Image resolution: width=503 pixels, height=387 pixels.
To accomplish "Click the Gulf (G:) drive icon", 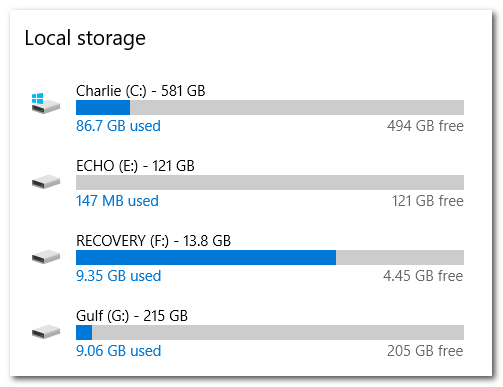I will point(46,332).
